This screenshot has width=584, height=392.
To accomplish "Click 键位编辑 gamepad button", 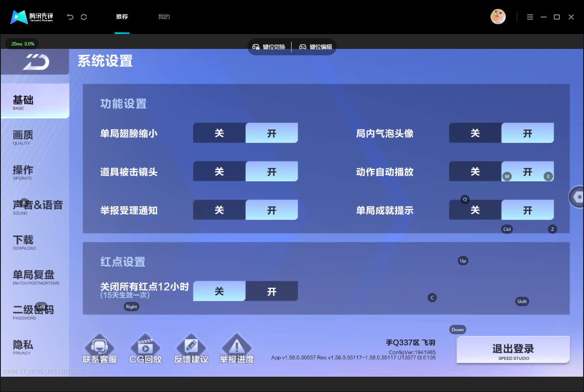I will 315,47.
